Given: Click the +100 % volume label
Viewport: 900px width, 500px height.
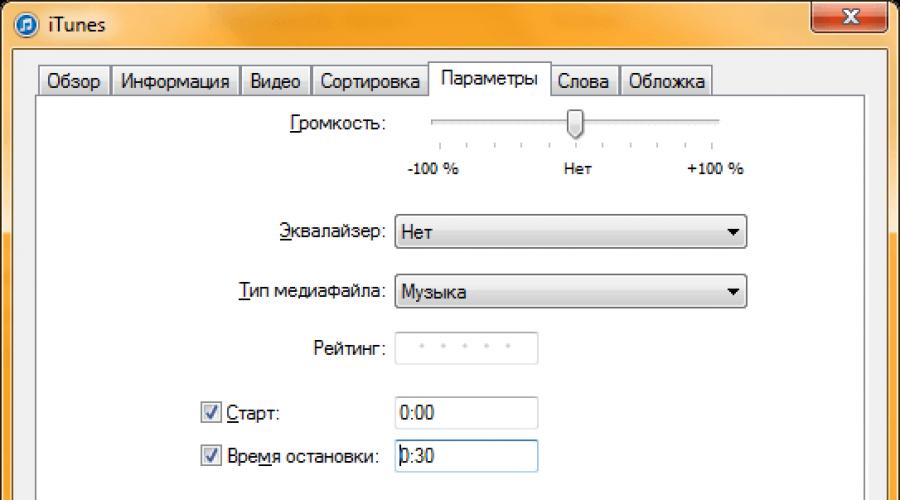Looking at the screenshot, I should (x=715, y=169).
